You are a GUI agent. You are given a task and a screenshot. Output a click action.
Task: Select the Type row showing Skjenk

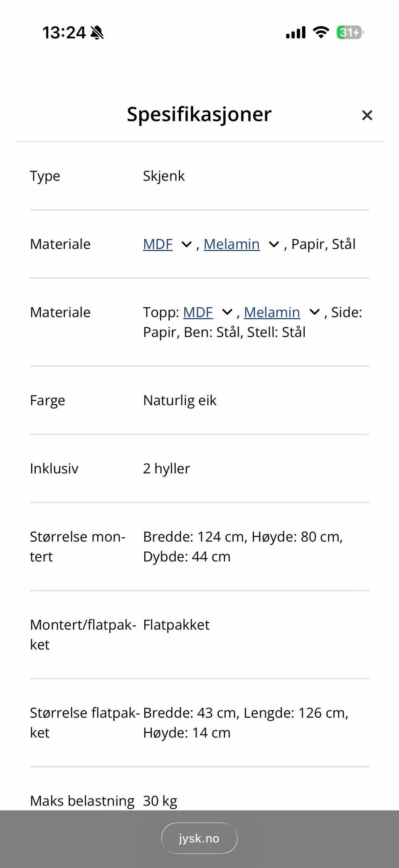[x=164, y=176]
